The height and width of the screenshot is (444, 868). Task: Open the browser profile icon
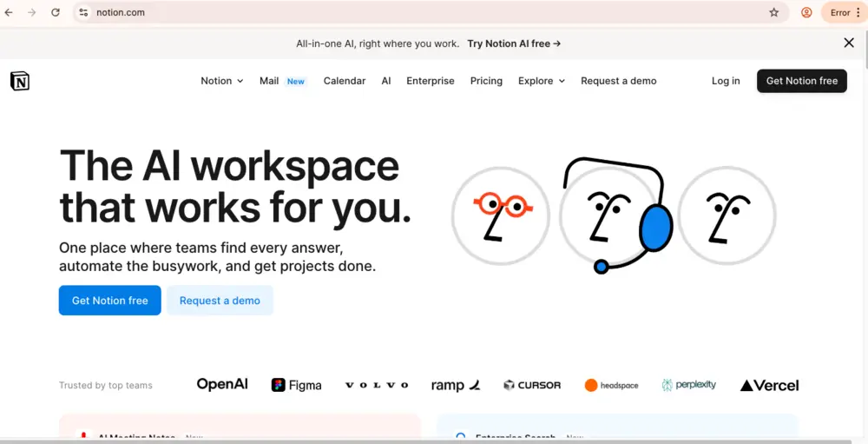(806, 12)
